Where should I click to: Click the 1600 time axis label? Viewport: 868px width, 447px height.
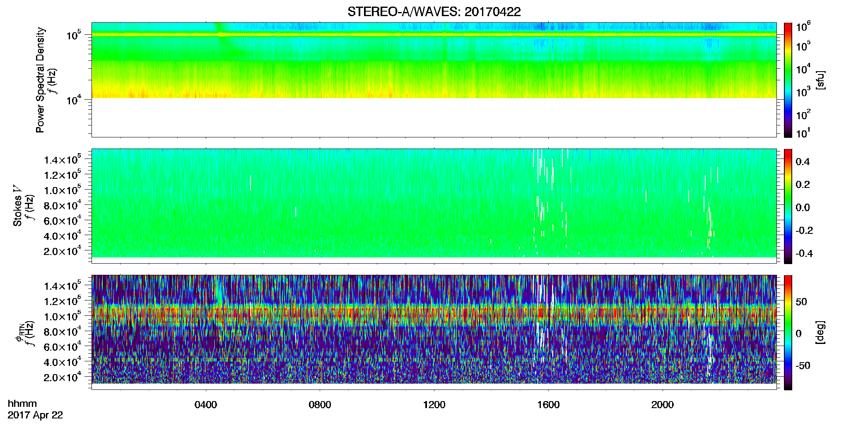[x=548, y=405]
